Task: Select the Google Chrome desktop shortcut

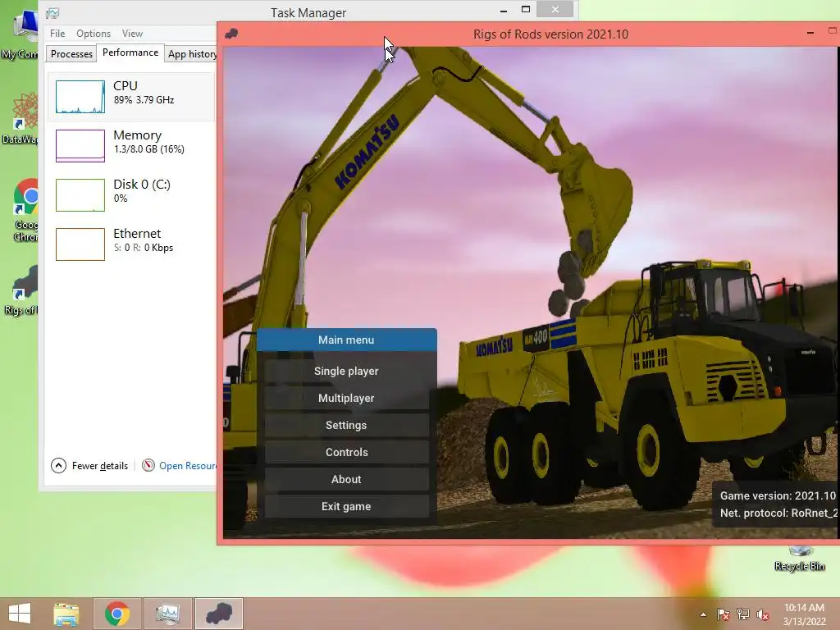Action: pyautogui.click(x=25, y=211)
